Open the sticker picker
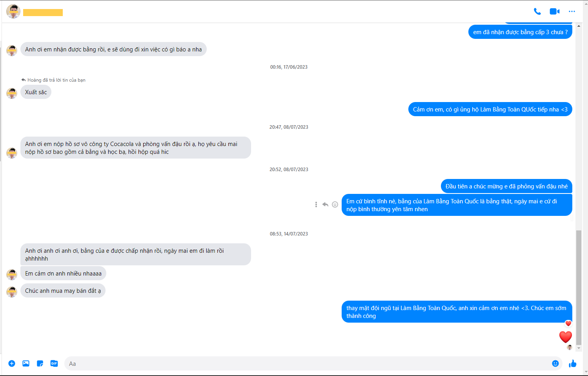Screen dimensions: 588x376 pos(40,363)
